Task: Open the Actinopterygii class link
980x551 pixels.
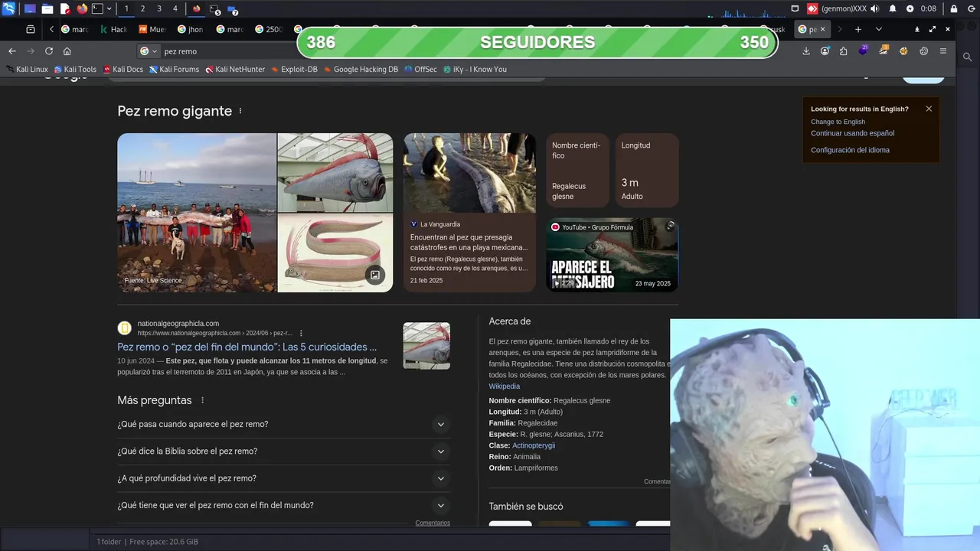Action: [x=534, y=445]
